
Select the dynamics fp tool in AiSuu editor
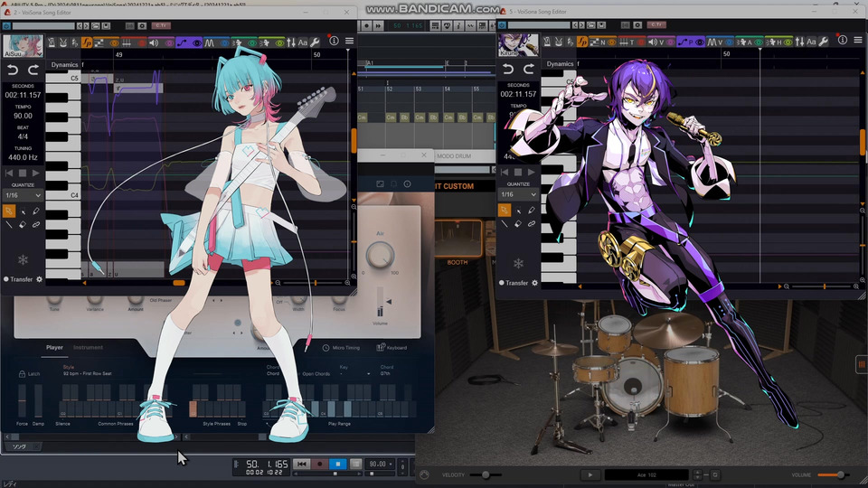[x=87, y=42]
